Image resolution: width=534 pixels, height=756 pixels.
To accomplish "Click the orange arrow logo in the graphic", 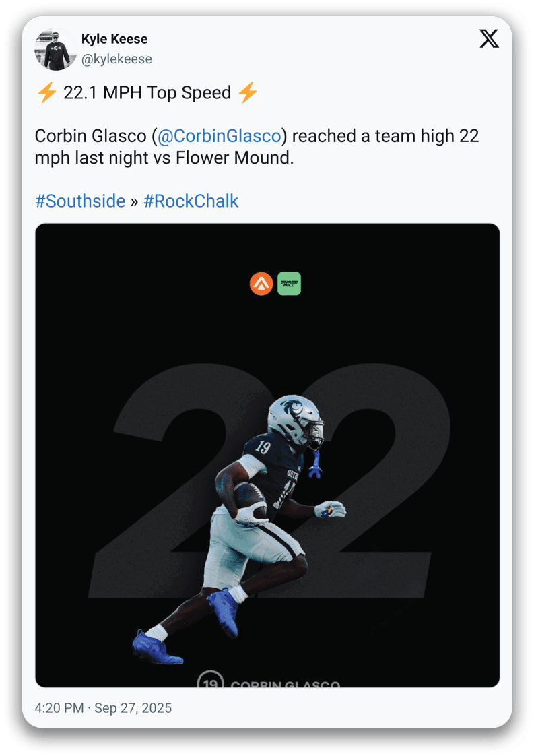I will pyautogui.click(x=261, y=284).
